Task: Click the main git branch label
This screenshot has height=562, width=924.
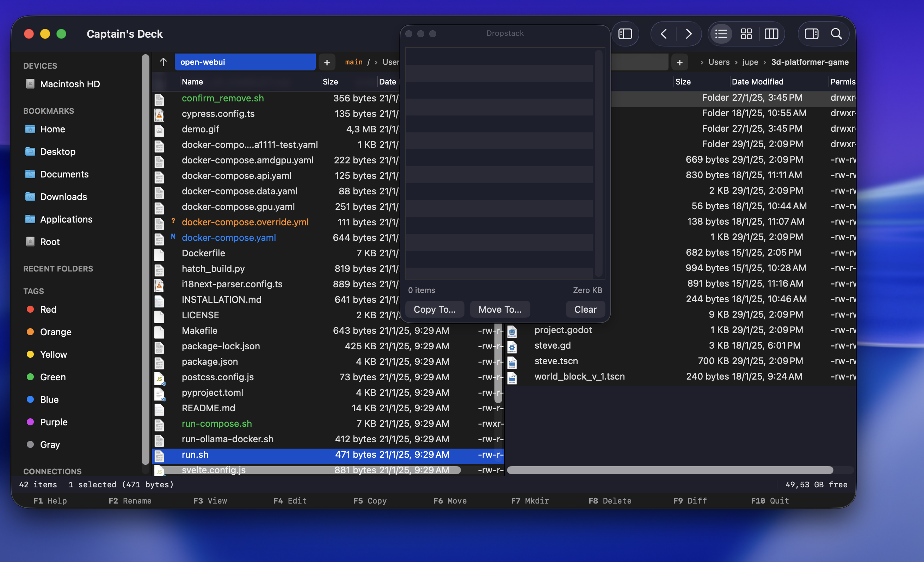Action: pyautogui.click(x=353, y=62)
